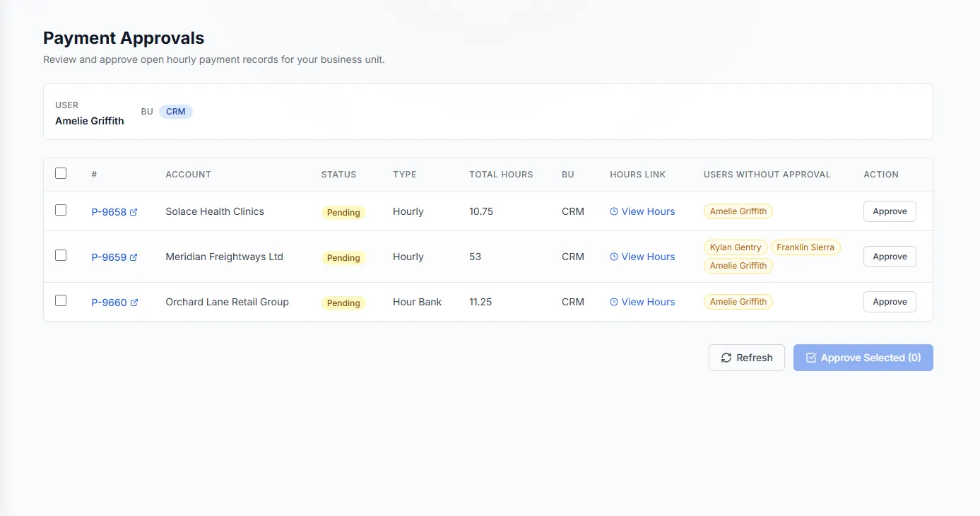Click the Franklin Sierra user tag

[x=805, y=247]
